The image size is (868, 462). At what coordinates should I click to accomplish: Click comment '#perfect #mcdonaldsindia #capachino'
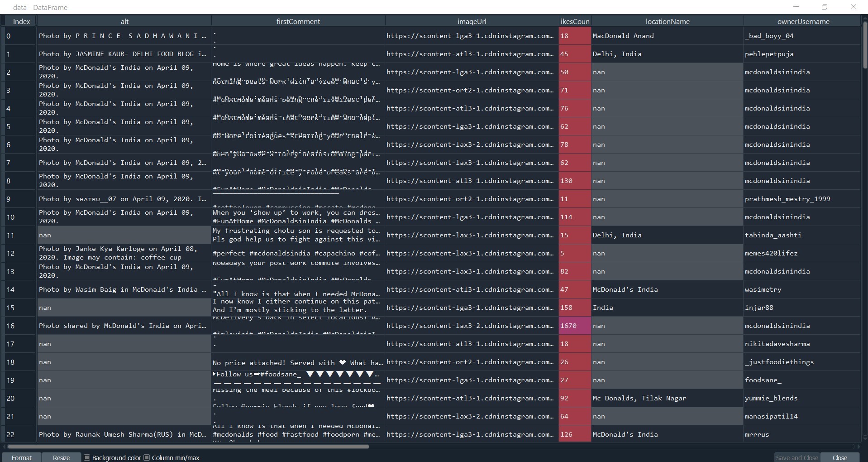[x=298, y=253]
